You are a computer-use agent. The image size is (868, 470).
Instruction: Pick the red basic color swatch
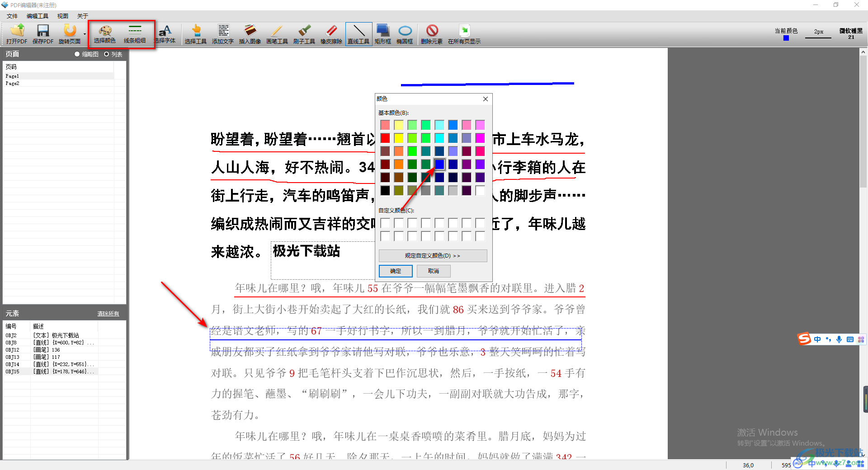(385, 138)
